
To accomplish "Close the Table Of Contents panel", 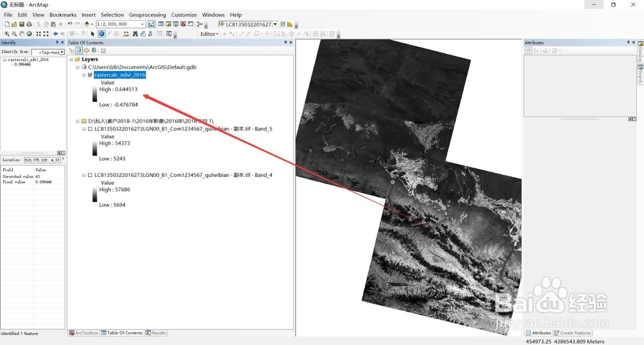I will pyautogui.click(x=291, y=42).
